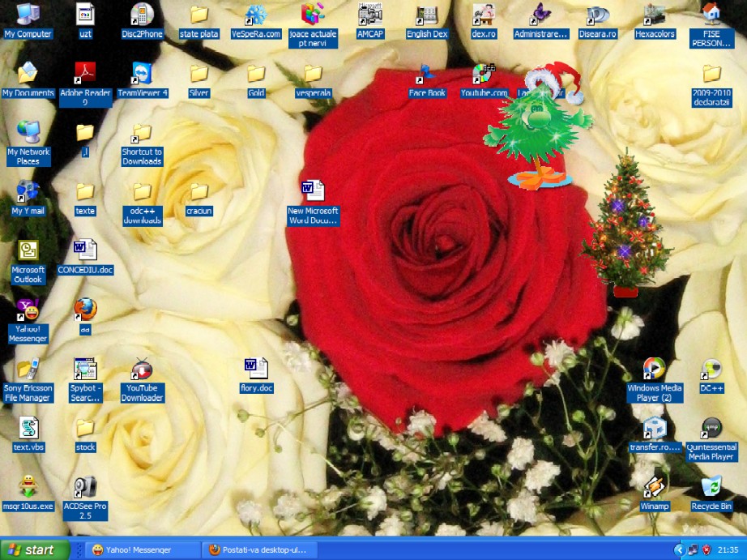Open the My Computer desktop icon
Image resolution: width=747 pixels, height=560 pixels.
[28, 15]
